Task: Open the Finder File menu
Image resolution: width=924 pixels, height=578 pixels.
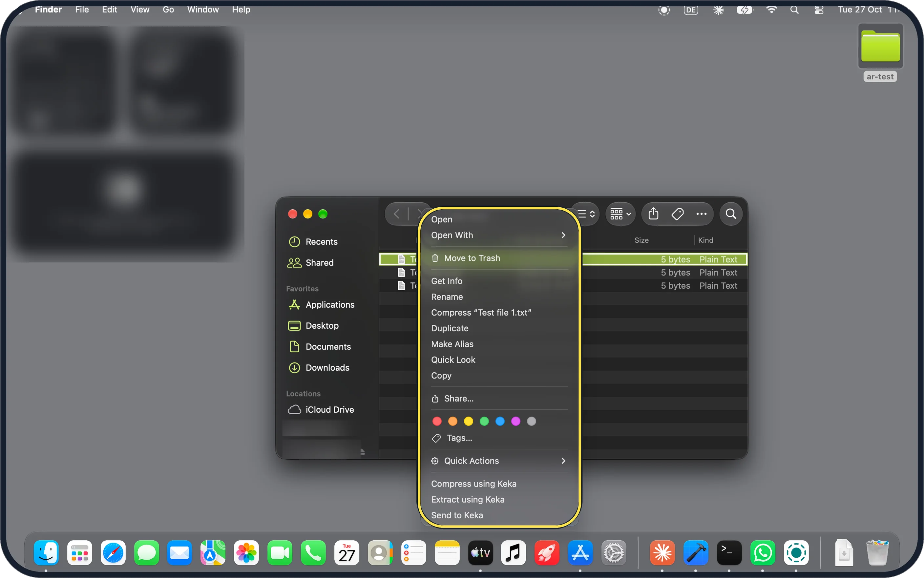Action: point(82,10)
